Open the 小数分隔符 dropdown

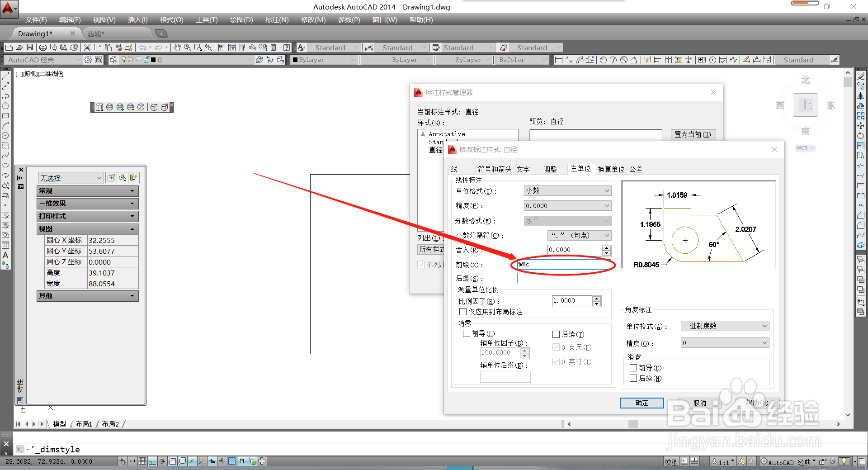click(579, 235)
